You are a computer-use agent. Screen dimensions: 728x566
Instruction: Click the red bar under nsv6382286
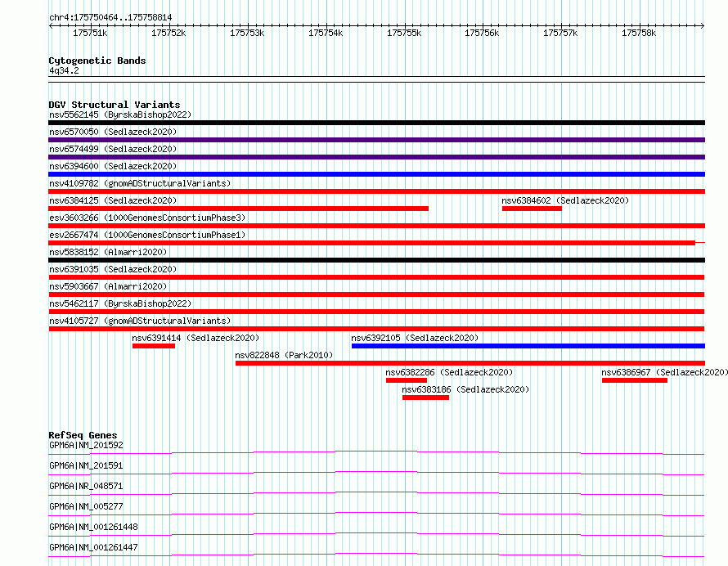(x=407, y=380)
